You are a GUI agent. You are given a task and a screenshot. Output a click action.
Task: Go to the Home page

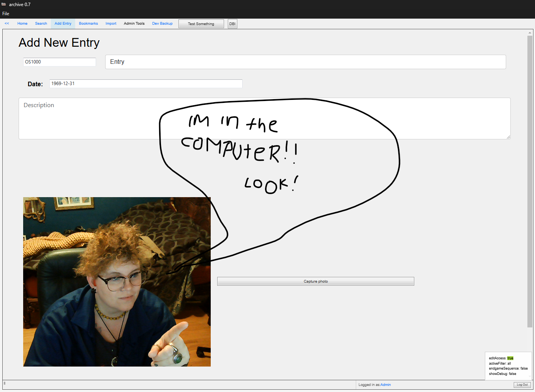[x=22, y=24]
